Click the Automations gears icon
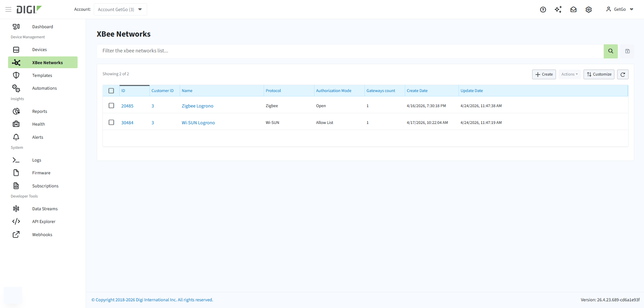Screen dimensions: 644x308 [x=16, y=88]
